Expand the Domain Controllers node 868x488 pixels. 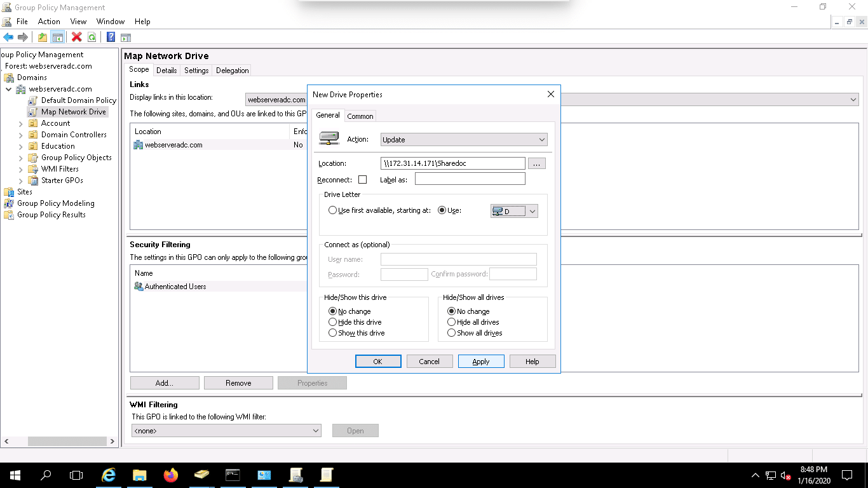click(21, 135)
